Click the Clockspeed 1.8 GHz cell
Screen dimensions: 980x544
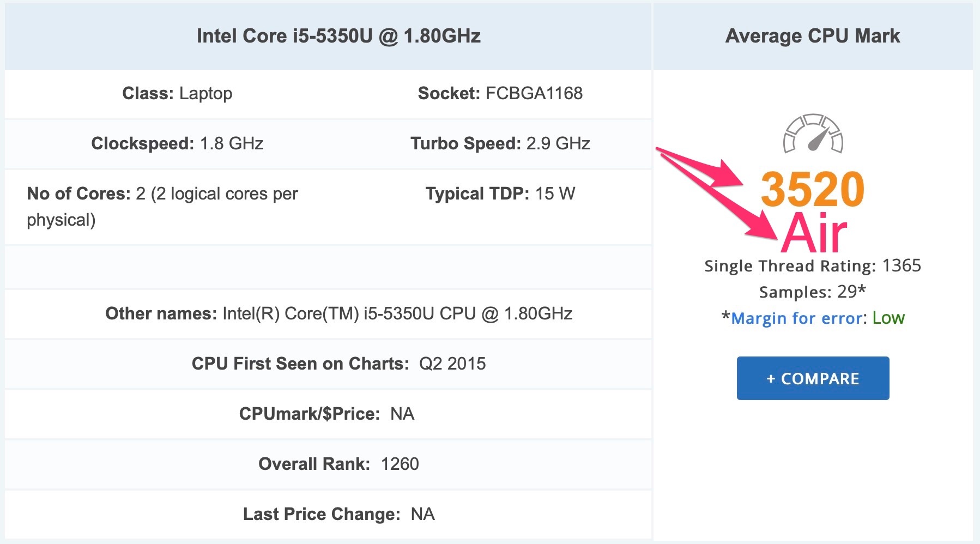(177, 143)
